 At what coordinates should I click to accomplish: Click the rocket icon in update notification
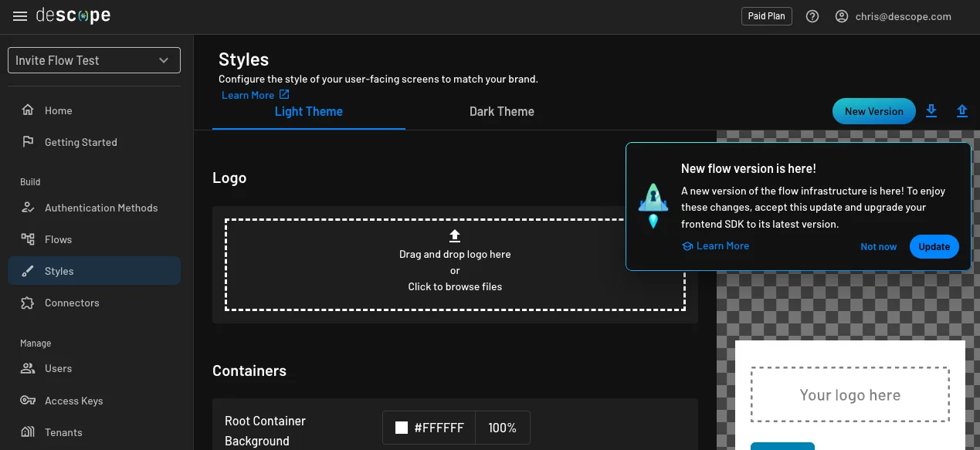653,206
